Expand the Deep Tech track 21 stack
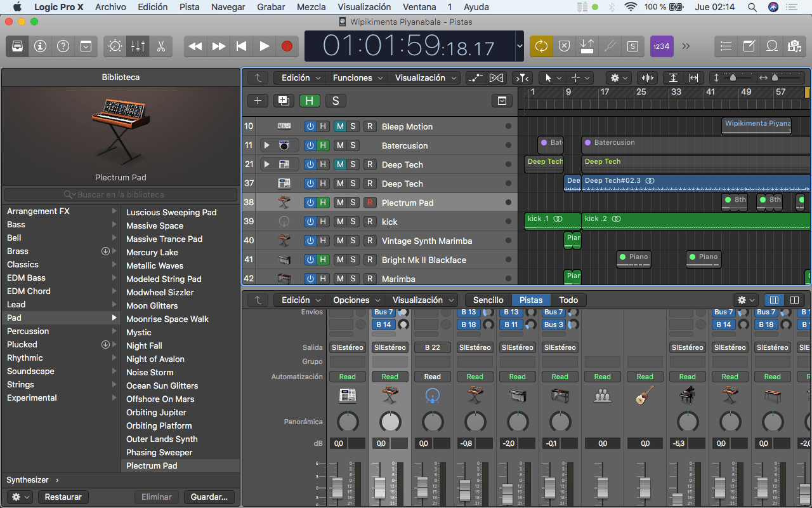 tap(267, 164)
